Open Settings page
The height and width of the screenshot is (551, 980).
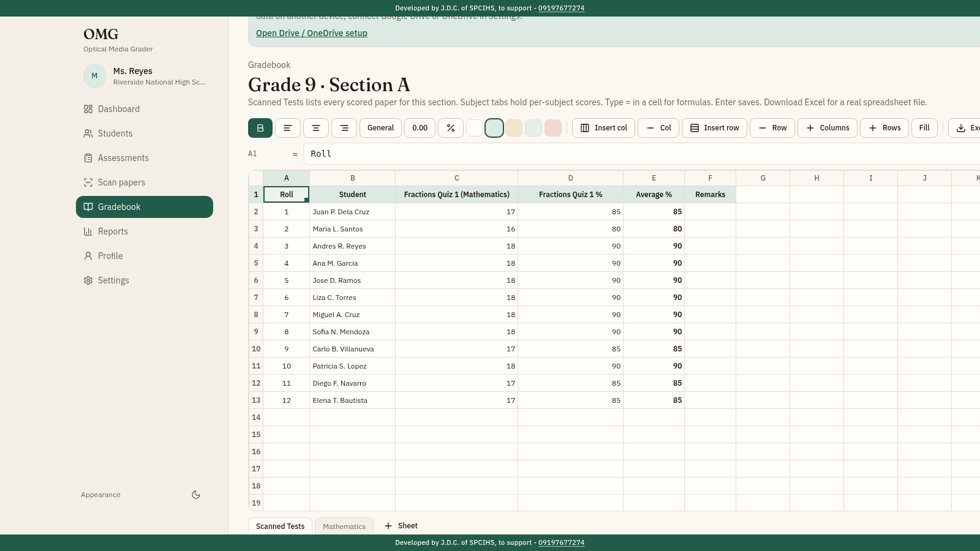coord(145,280)
